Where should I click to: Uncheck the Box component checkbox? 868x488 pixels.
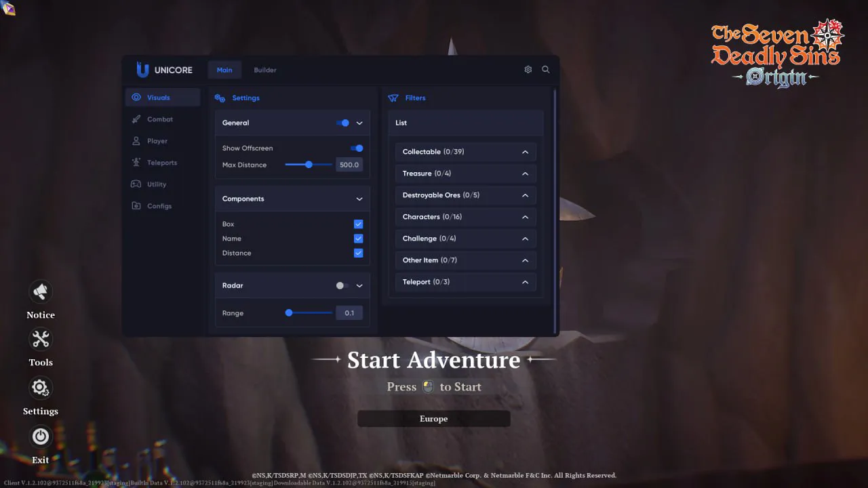[x=358, y=224]
